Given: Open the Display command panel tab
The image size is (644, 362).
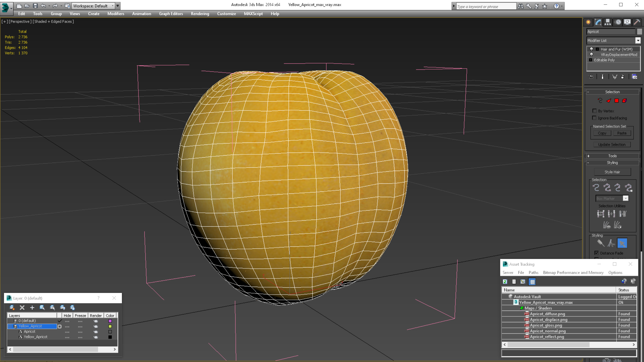Looking at the screenshot, I should (627, 22).
